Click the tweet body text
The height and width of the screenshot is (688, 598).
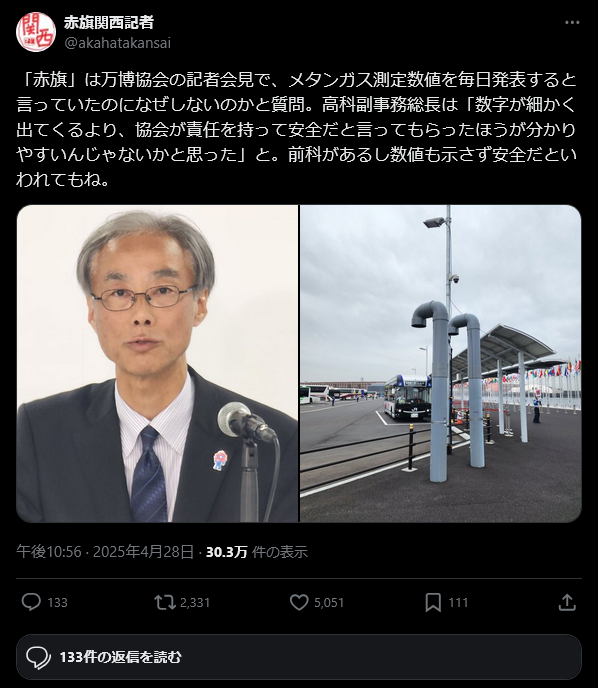(x=297, y=130)
